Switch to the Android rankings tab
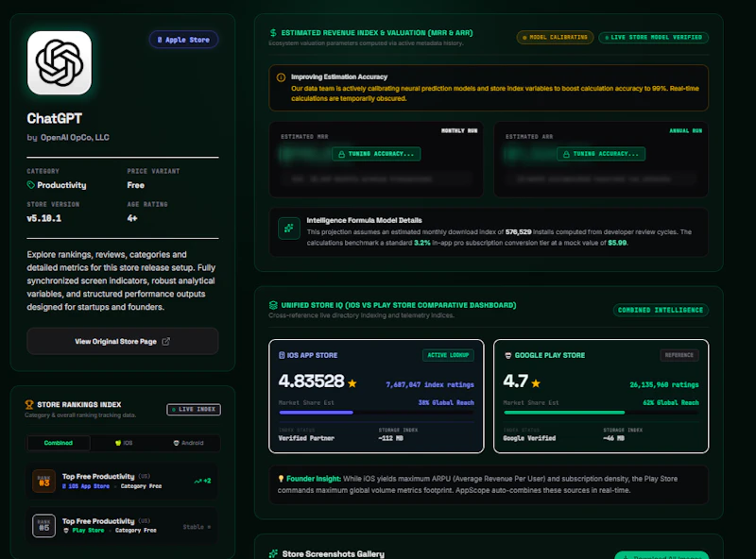This screenshot has width=756, height=559. pos(188,443)
